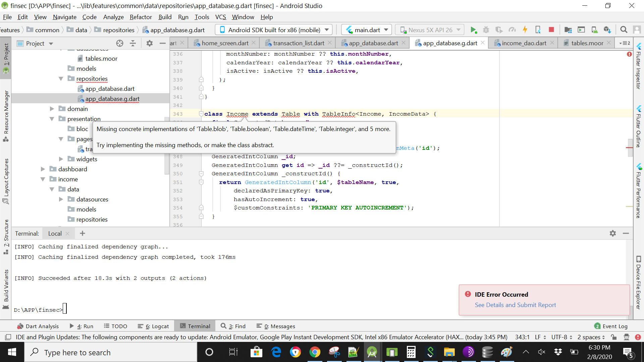Open the main.dart run configuration dropdown
644x362 pixels.
366,29
